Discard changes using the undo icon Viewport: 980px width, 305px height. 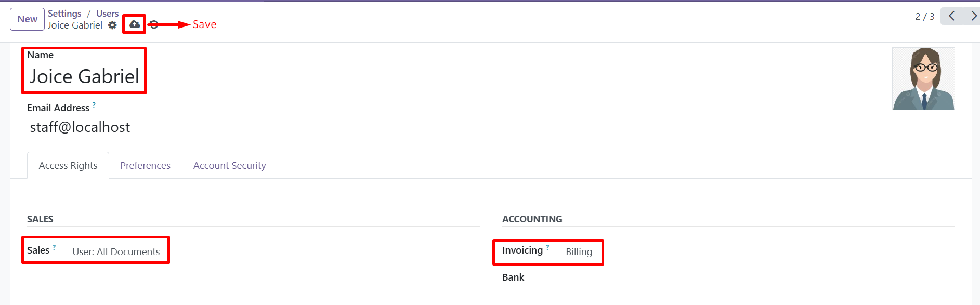(153, 24)
